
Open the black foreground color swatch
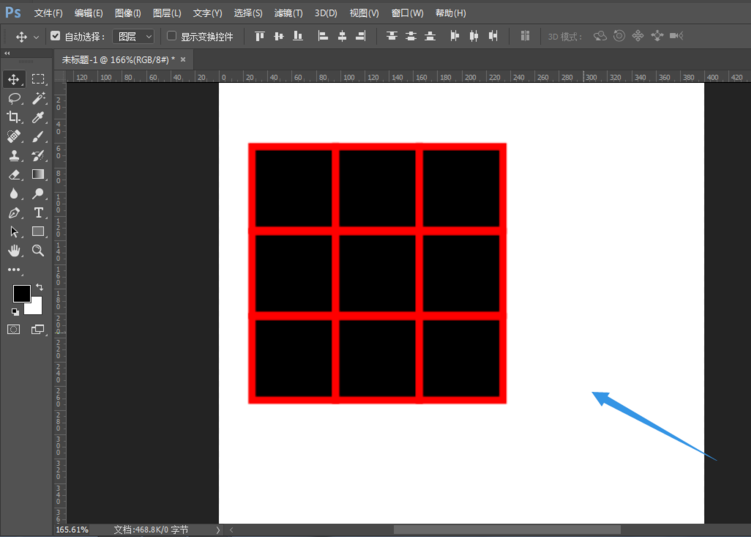(x=21, y=293)
